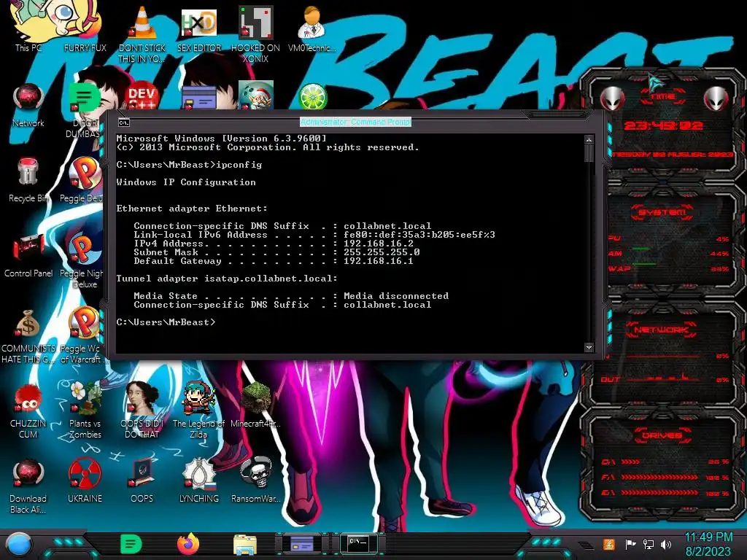Open the Command Prompt system menu icon
747x560 pixels.
pos(124,122)
